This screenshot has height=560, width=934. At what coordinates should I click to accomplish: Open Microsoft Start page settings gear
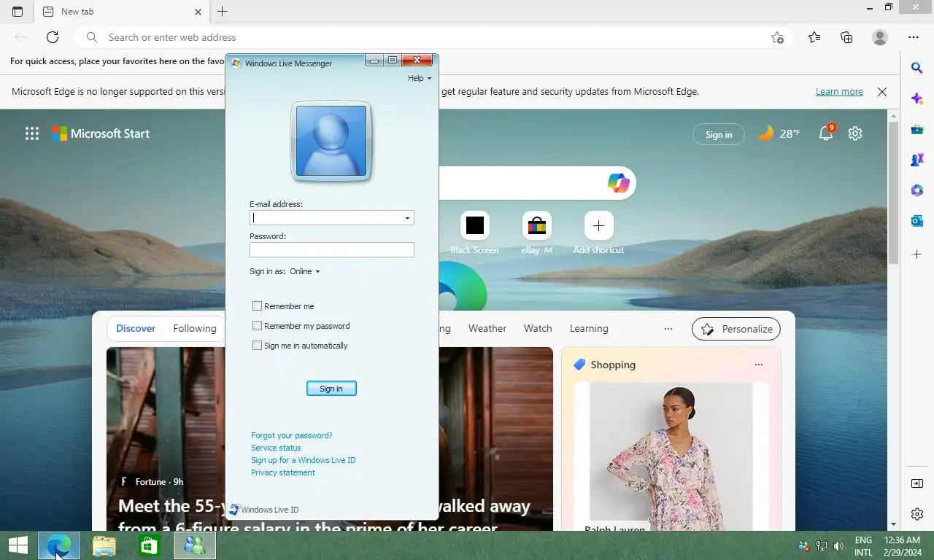(855, 133)
